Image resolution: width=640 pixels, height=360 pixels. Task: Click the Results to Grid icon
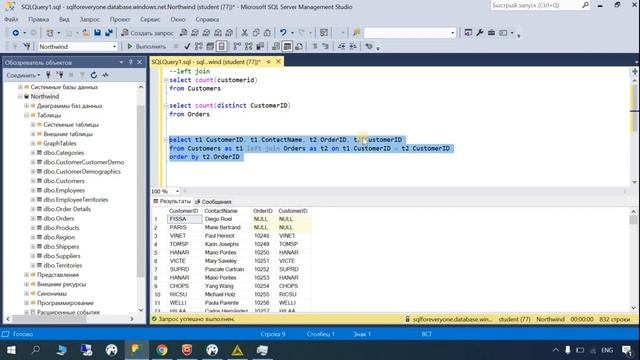pyautogui.click(x=287, y=47)
